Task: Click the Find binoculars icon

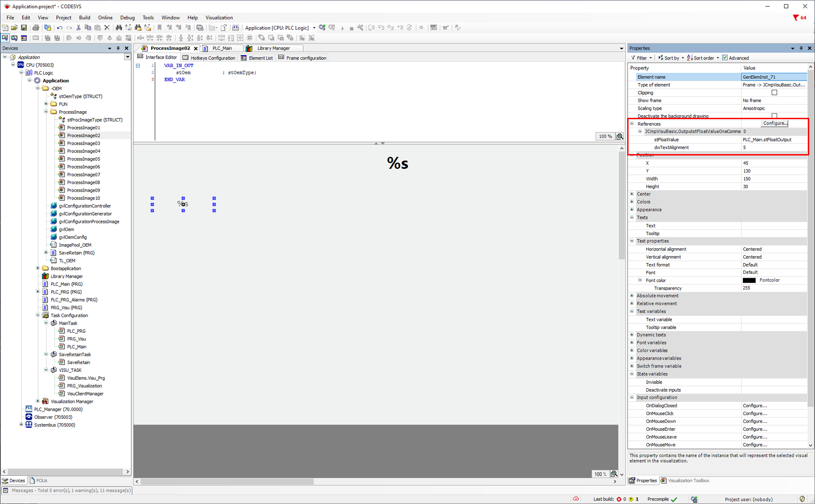Action: 119,28
